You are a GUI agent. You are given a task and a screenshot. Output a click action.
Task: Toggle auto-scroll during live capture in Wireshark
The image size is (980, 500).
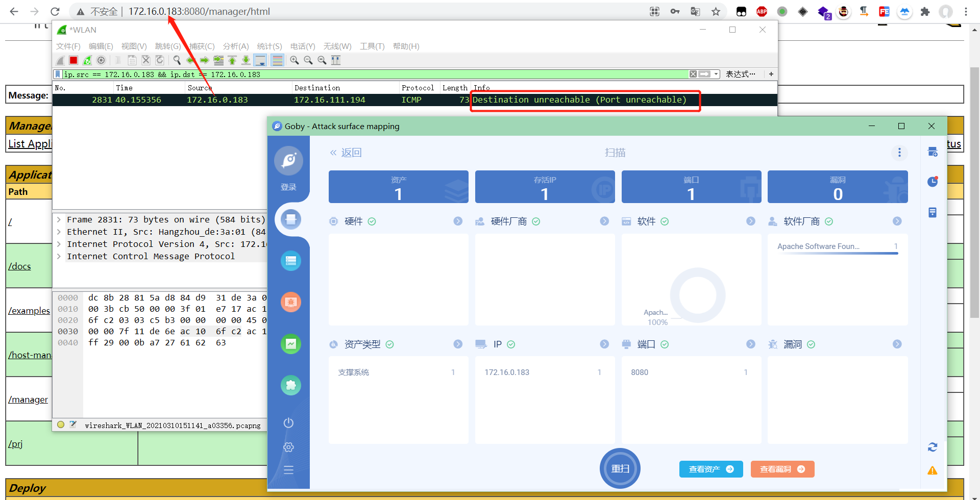[260, 60]
